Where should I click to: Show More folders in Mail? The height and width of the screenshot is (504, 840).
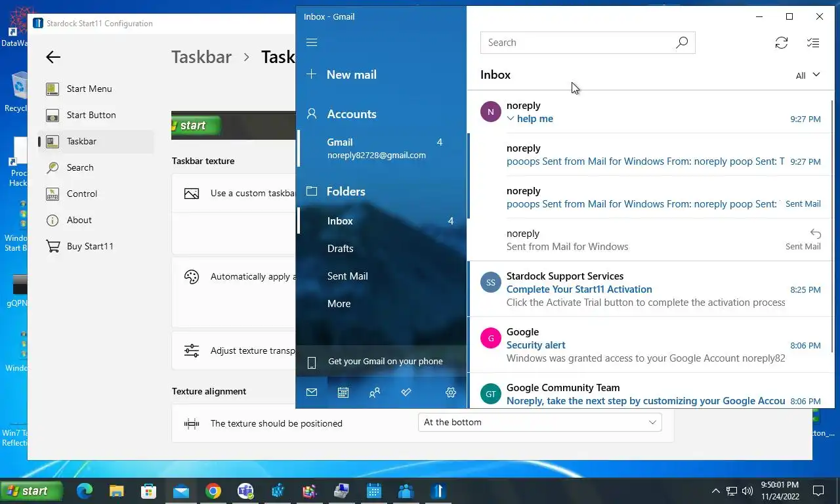tap(382, 304)
